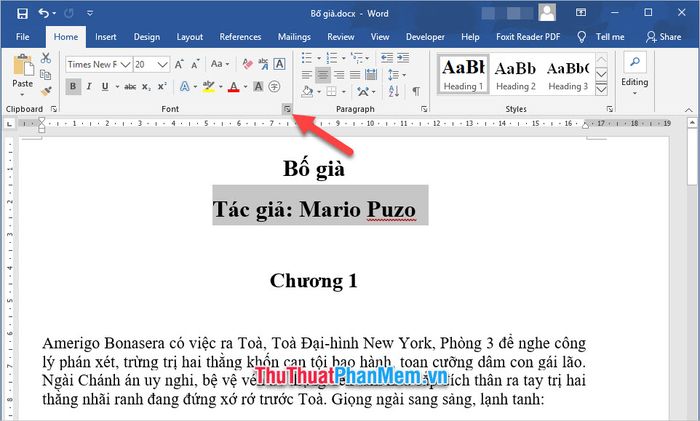This screenshot has height=421, width=700.
Task: Expand the underline style arrow
Action: pyautogui.click(x=117, y=87)
